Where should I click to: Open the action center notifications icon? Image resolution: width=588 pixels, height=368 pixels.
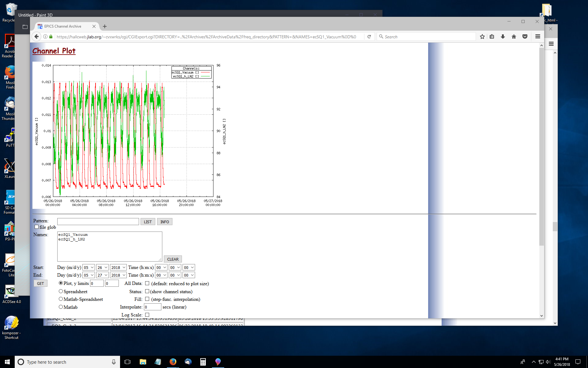[578, 362]
